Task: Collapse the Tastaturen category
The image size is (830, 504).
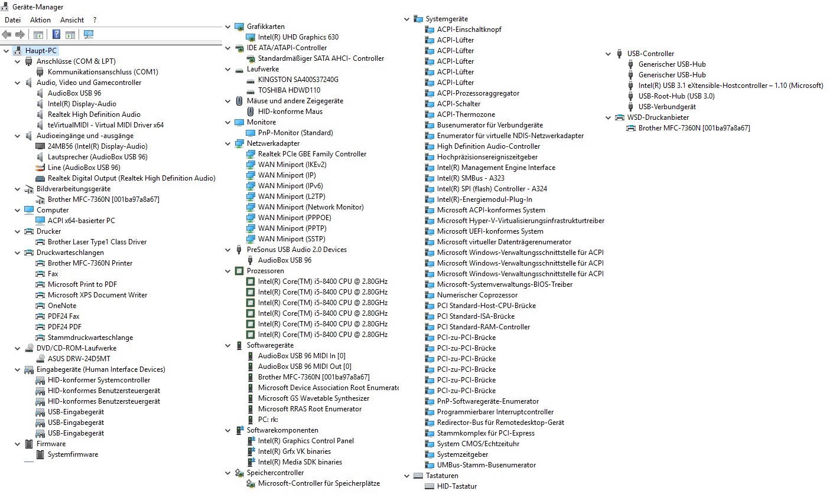Action: (x=407, y=476)
